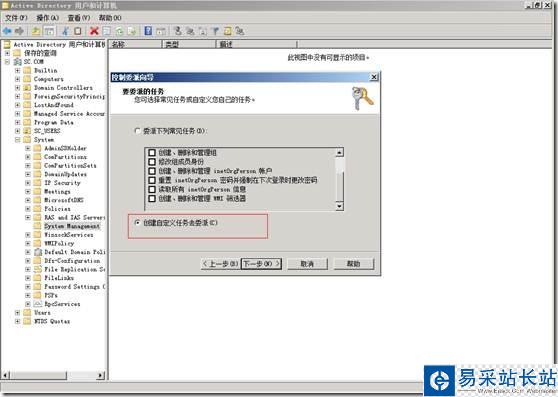Click the 上一步 back button in wizard

221,264
